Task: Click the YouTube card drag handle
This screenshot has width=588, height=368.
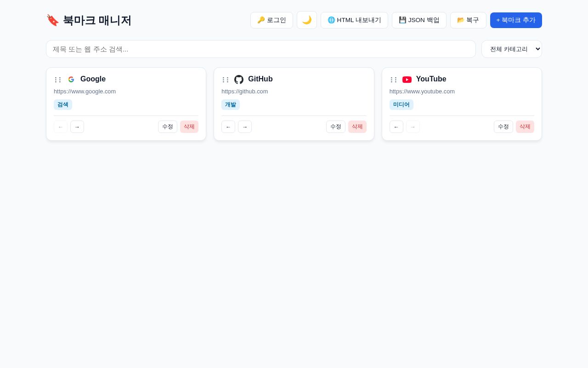Action: [394, 80]
